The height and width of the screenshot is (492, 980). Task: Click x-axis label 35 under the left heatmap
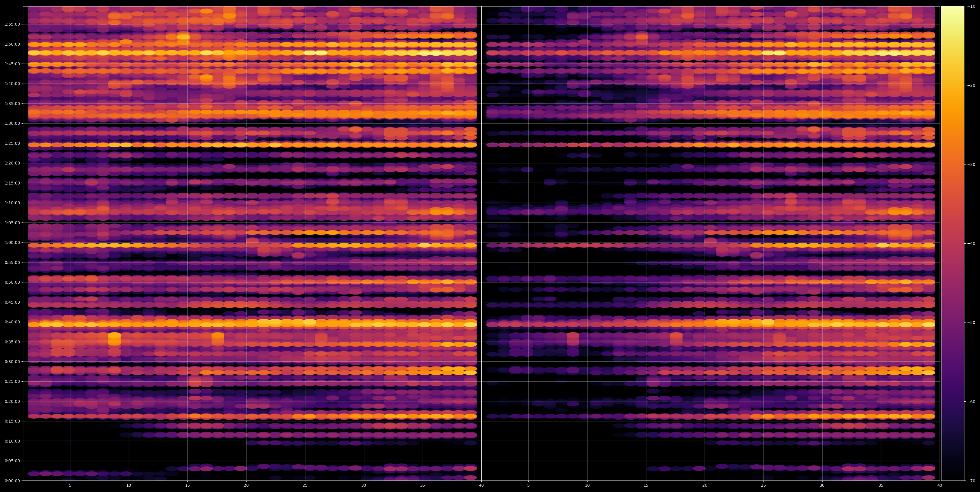(423, 486)
